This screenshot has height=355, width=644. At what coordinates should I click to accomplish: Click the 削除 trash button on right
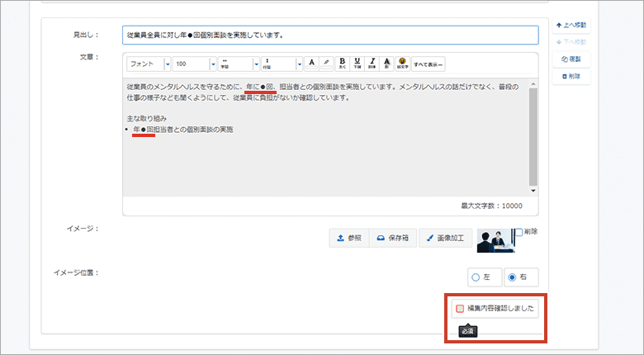click(571, 77)
